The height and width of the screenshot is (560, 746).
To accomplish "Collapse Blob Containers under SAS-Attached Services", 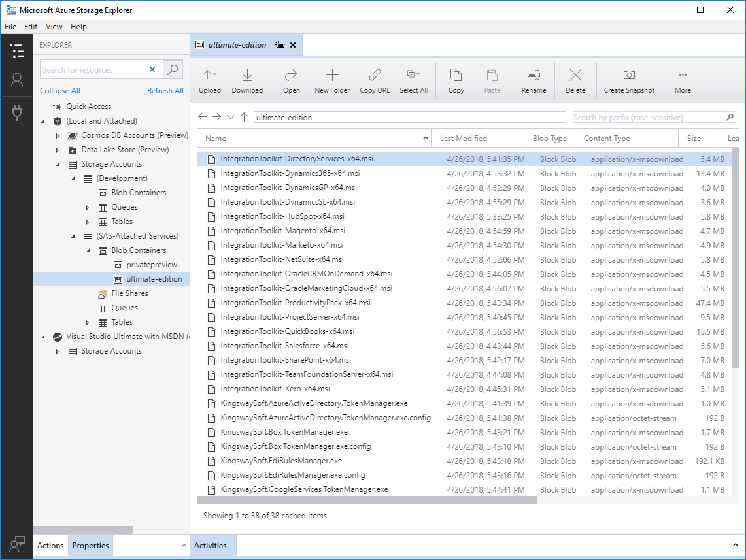I will (88, 250).
